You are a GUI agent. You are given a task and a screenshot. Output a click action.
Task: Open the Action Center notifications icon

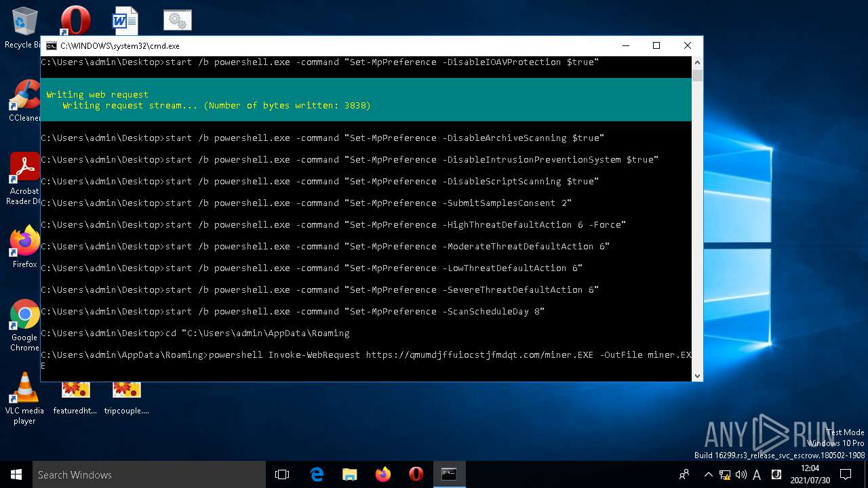(846, 474)
